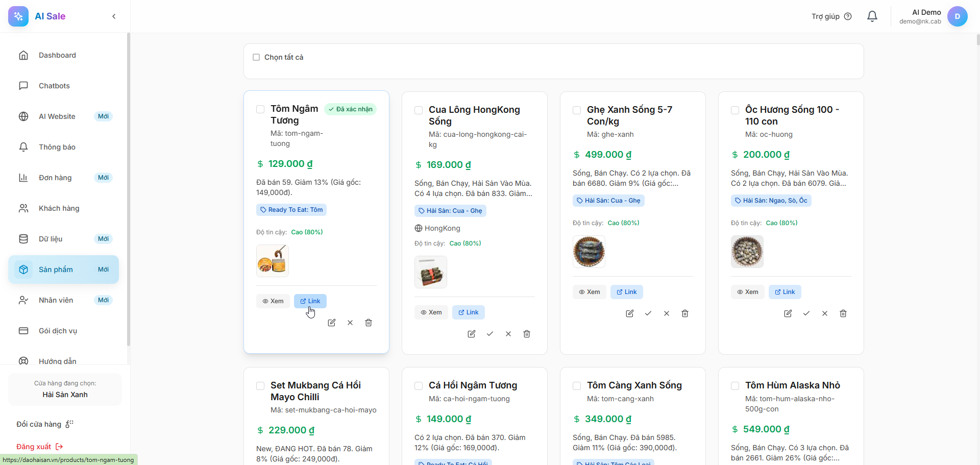Open Chatbots from the sidebar menu
Viewport: 980px width, 465px height.
(x=54, y=86)
